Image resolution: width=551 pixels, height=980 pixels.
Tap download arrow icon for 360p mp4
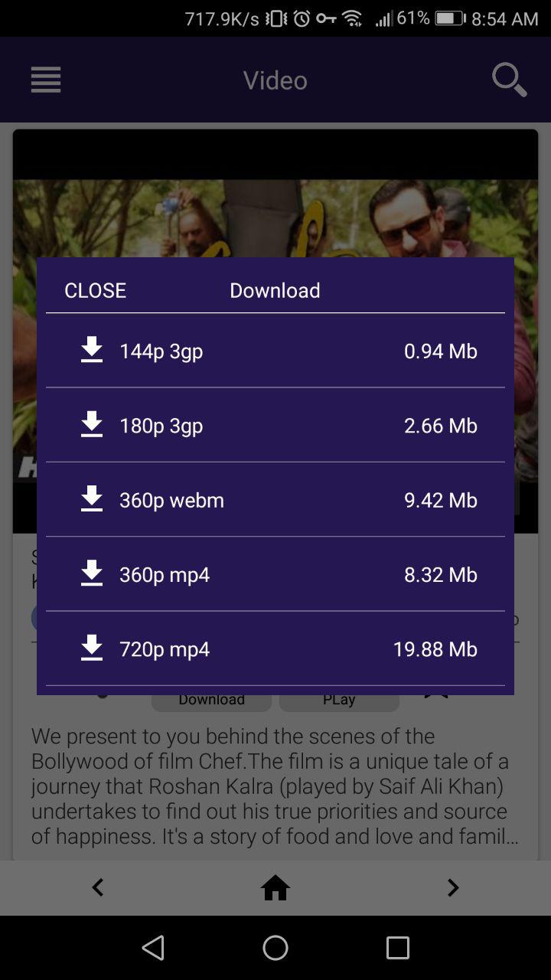(92, 573)
